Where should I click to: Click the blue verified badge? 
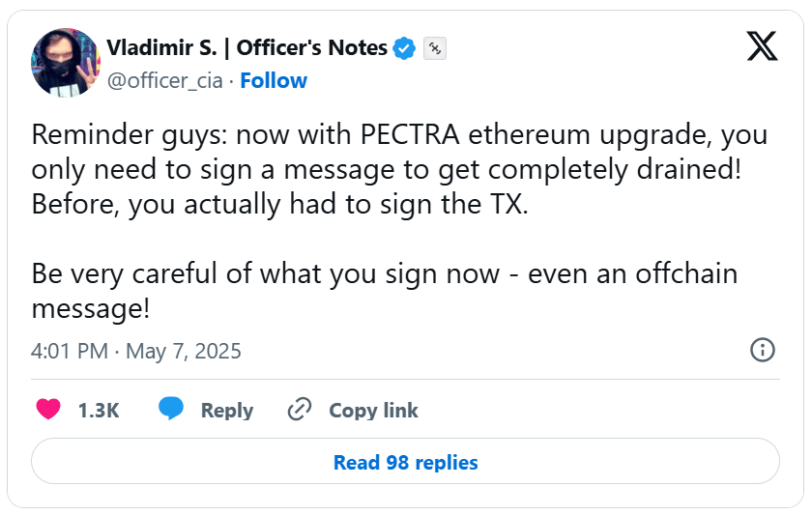(x=405, y=48)
